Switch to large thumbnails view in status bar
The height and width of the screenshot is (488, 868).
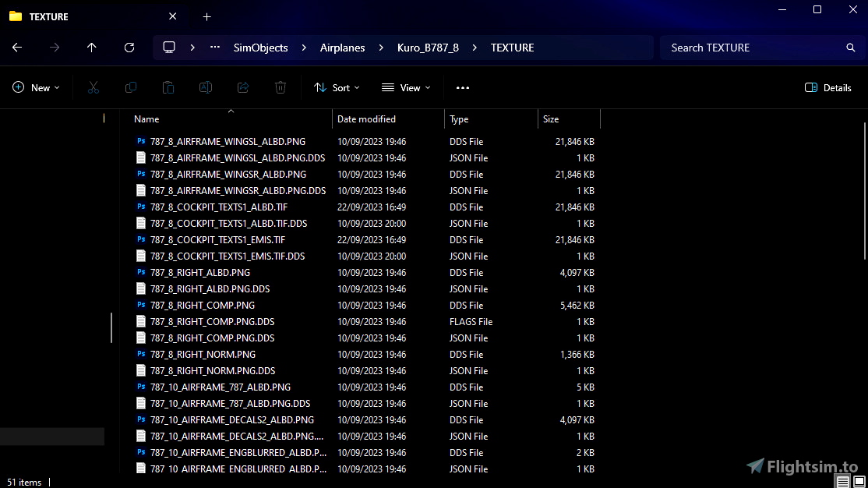click(x=859, y=483)
